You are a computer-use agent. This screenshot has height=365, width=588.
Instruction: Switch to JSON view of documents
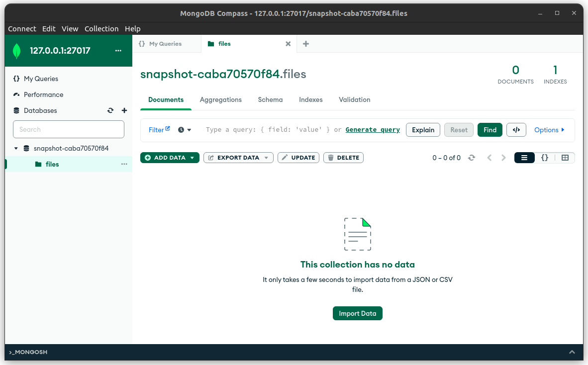[x=545, y=158]
